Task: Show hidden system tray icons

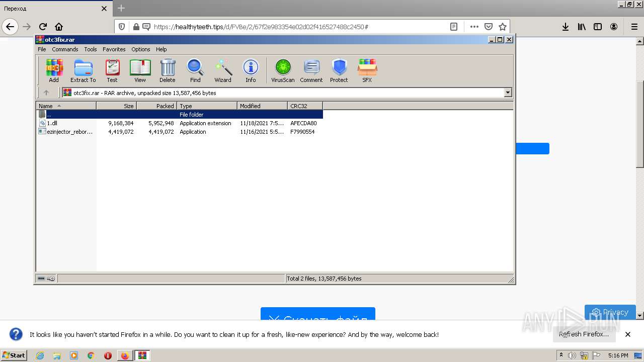Action: [x=561, y=355]
